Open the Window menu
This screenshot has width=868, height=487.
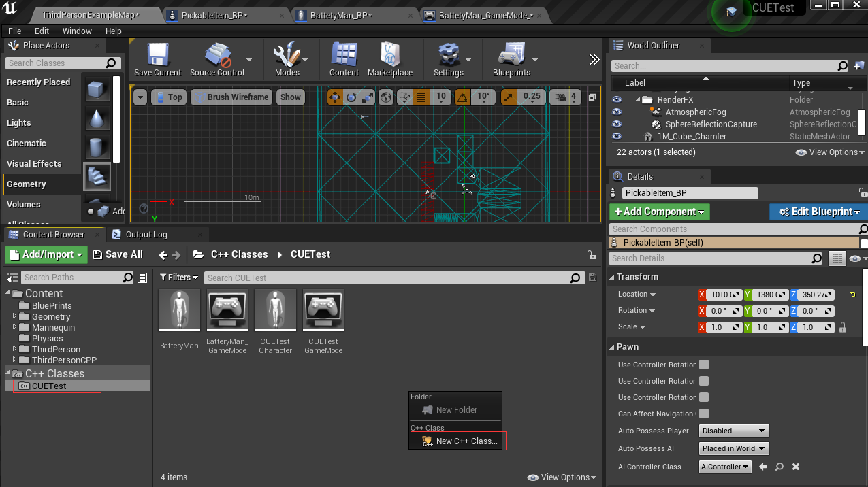77,31
